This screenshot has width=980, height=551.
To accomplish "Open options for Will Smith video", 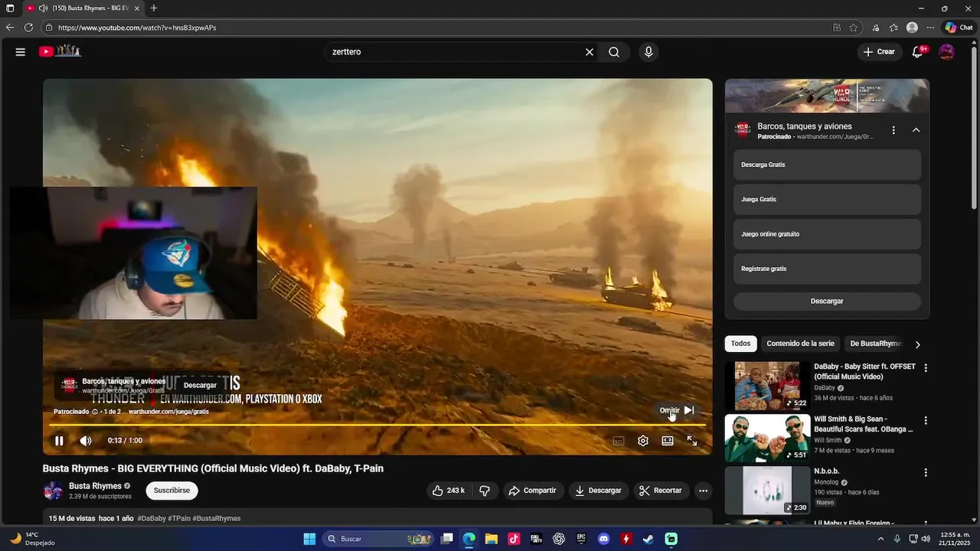I will coord(926,420).
